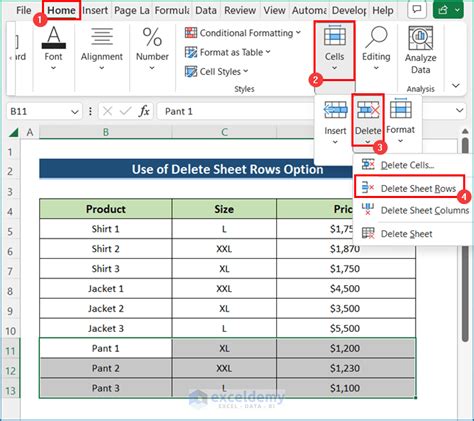Expand the Name Box dropdown arrow
Viewport: 474px width, 421px height.
[x=75, y=112]
